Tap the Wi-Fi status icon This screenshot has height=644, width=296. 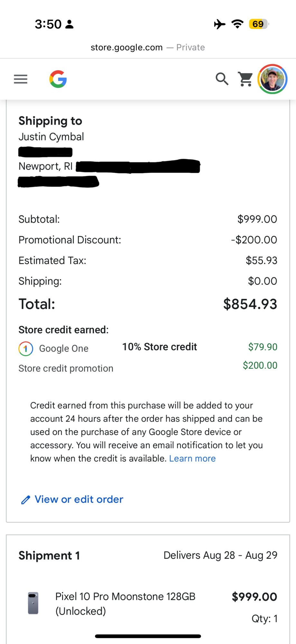pos(237,24)
